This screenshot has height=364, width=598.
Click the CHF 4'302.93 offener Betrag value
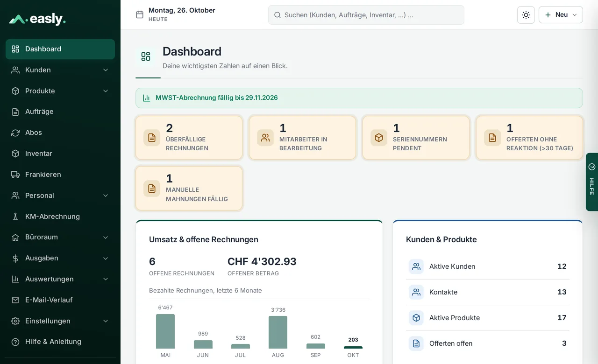[262, 261]
